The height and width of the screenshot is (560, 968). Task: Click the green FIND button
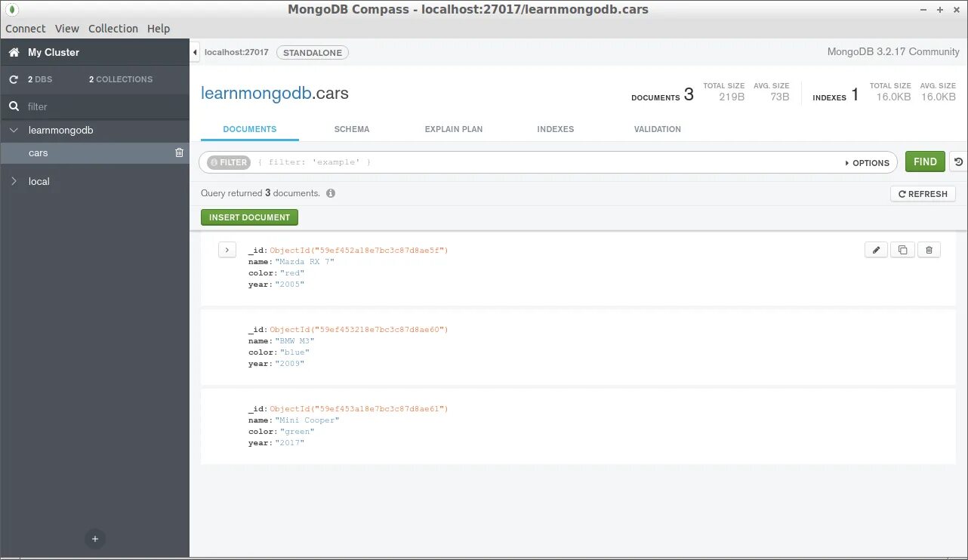coord(925,162)
